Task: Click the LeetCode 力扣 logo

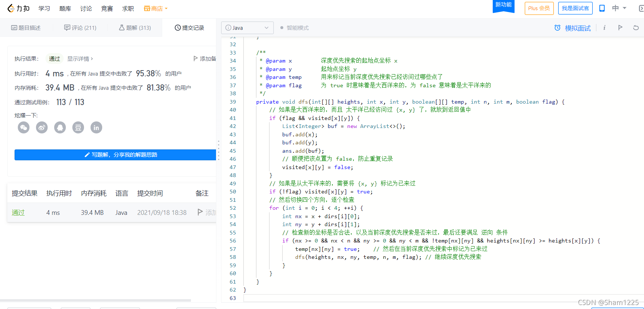Action: coord(18,8)
